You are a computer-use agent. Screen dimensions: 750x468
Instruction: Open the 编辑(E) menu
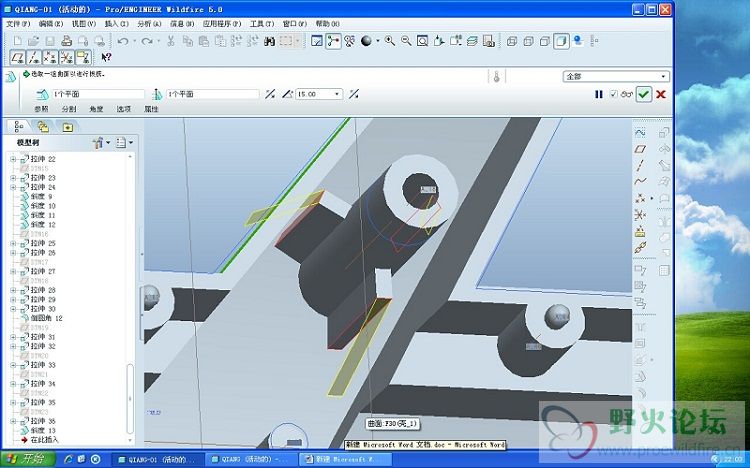pyautogui.click(x=51, y=23)
